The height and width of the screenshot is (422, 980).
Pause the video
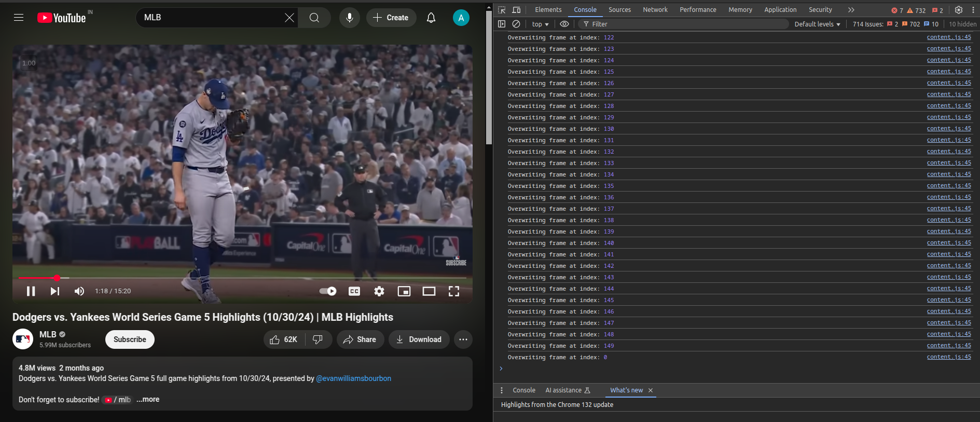31,291
